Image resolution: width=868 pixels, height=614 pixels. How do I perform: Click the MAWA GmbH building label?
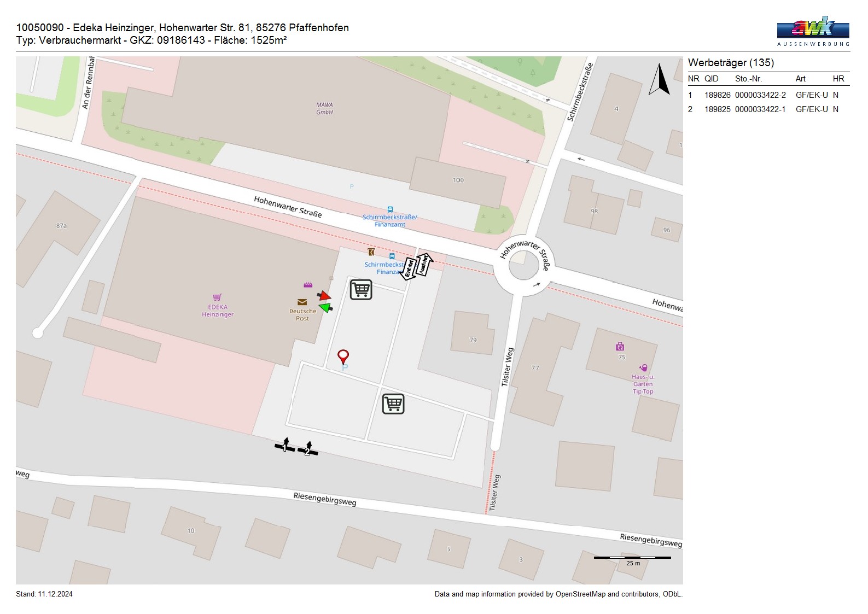click(x=324, y=108)
